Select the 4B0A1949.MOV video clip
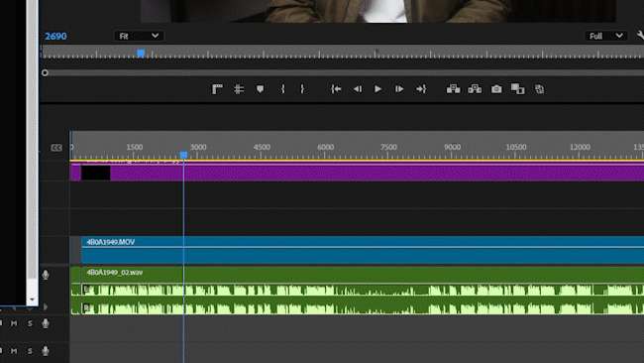644x363 pixels. tap(363, 250)
